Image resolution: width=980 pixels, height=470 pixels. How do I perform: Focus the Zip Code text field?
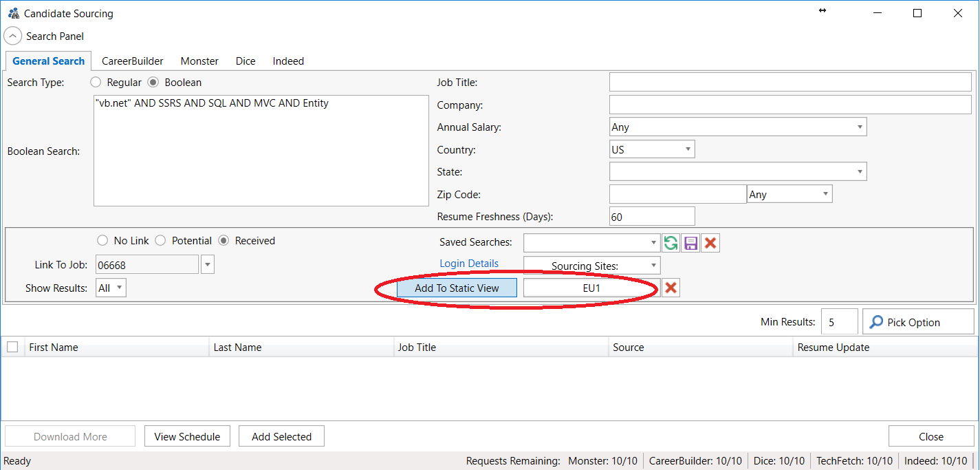[678, 194]
